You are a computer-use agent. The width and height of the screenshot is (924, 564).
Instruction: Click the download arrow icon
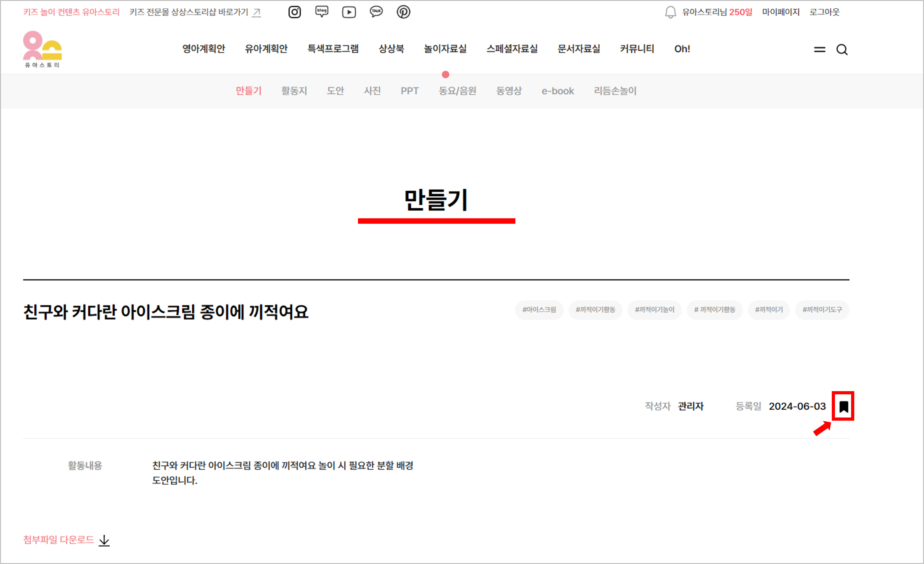[104, 540]
